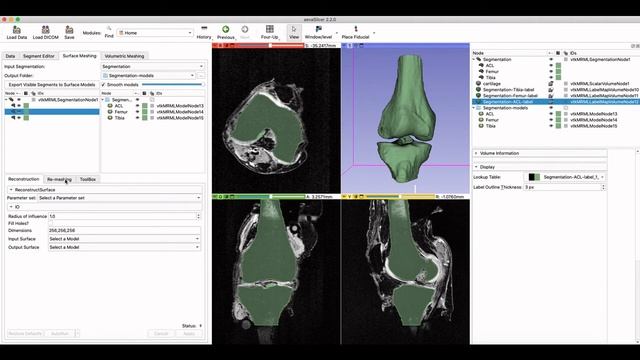This screenshot has height=360, width=640.
Task: Collapse the Display section
Action: pos(540,167)
